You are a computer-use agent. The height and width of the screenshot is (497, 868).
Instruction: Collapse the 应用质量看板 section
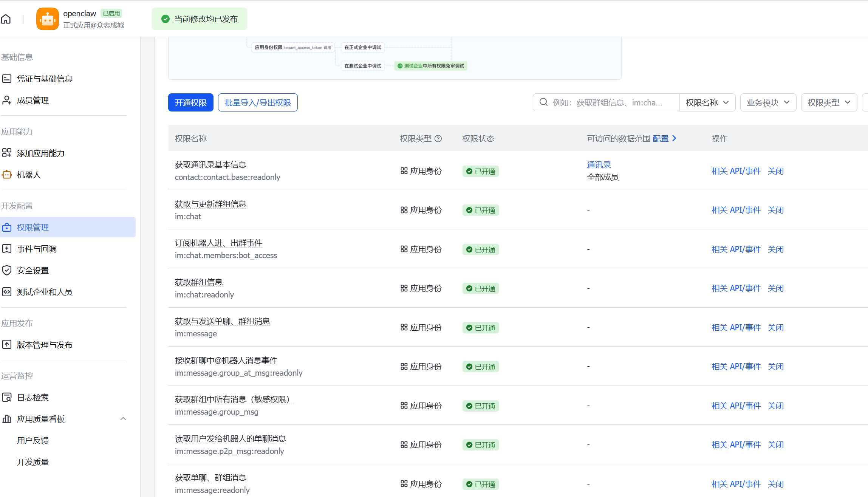[123, 419]
